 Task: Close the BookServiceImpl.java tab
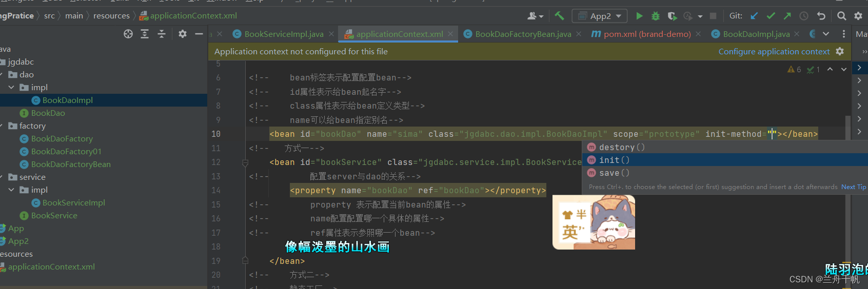(331, 34)
